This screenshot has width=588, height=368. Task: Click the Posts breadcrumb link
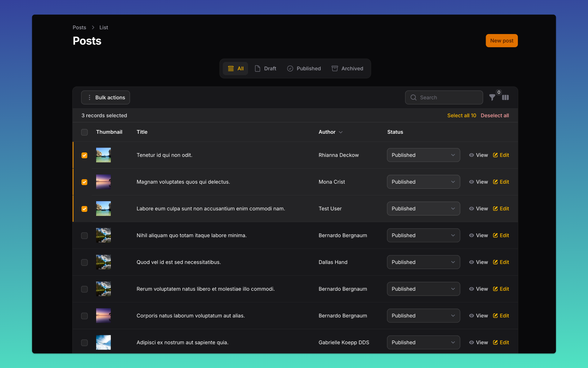[79, 28]
